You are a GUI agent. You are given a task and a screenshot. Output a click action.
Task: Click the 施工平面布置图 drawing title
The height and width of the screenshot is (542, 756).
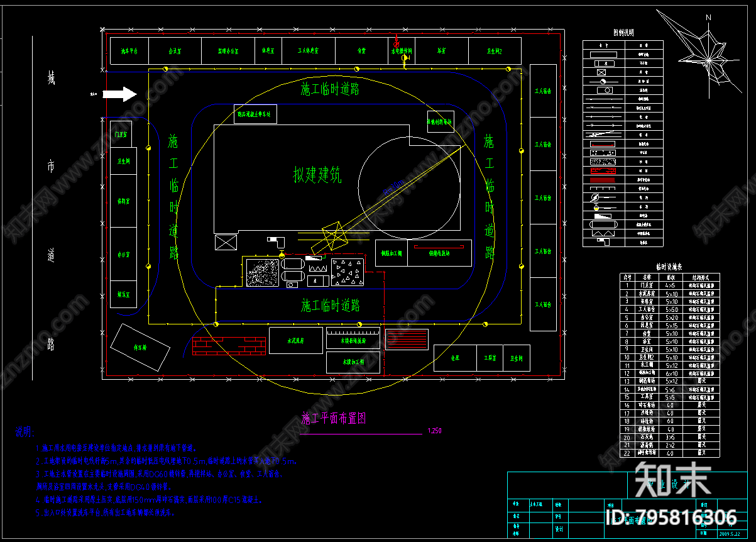pos(334,418)
